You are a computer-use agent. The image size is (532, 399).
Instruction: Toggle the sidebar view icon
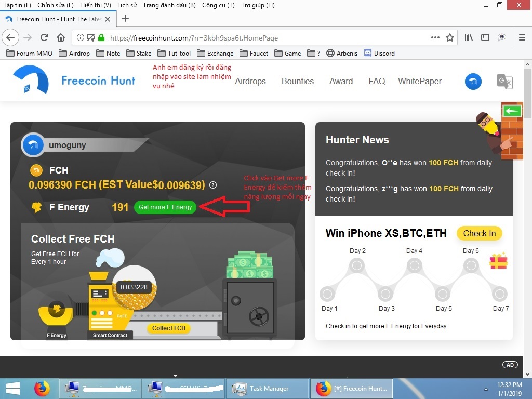pos(485,37)
